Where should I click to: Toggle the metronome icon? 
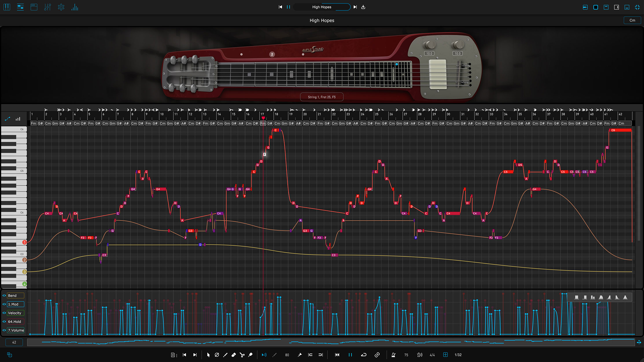393,355
